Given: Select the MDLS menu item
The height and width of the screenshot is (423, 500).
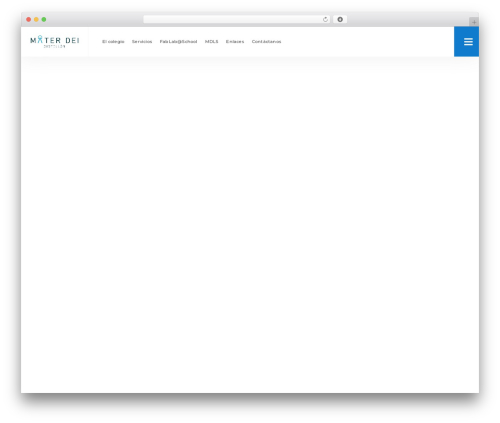Looking at the screenshot, I should (211, 42).
